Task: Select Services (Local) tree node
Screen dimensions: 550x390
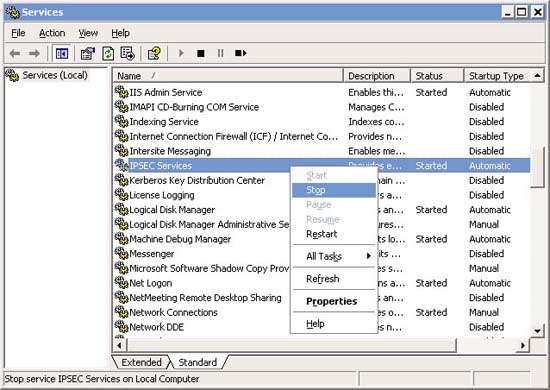Action: tap(55, 75)
